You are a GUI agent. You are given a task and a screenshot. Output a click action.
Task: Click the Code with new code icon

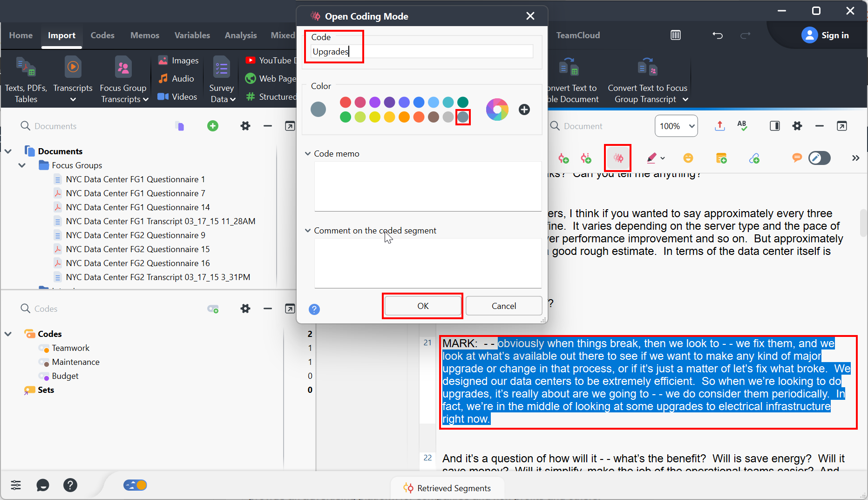pyautogui.click(x=563, y=158)
